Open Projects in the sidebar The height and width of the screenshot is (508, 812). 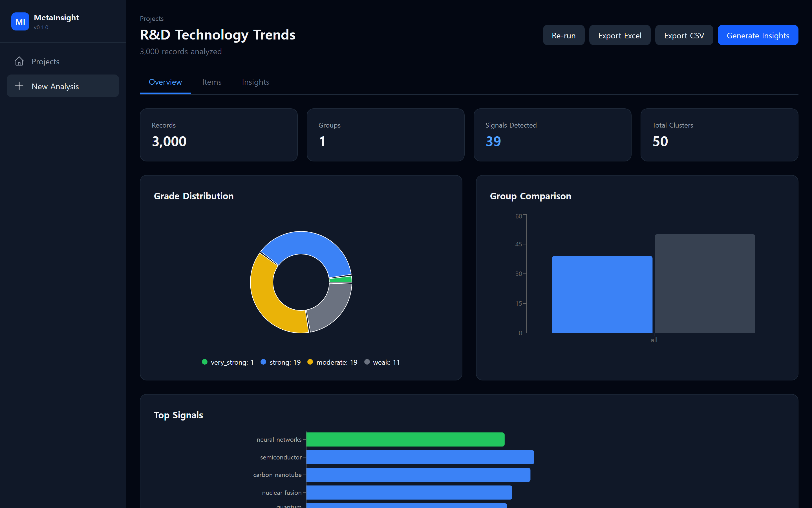pyautogui.click(x=63, y=61)
